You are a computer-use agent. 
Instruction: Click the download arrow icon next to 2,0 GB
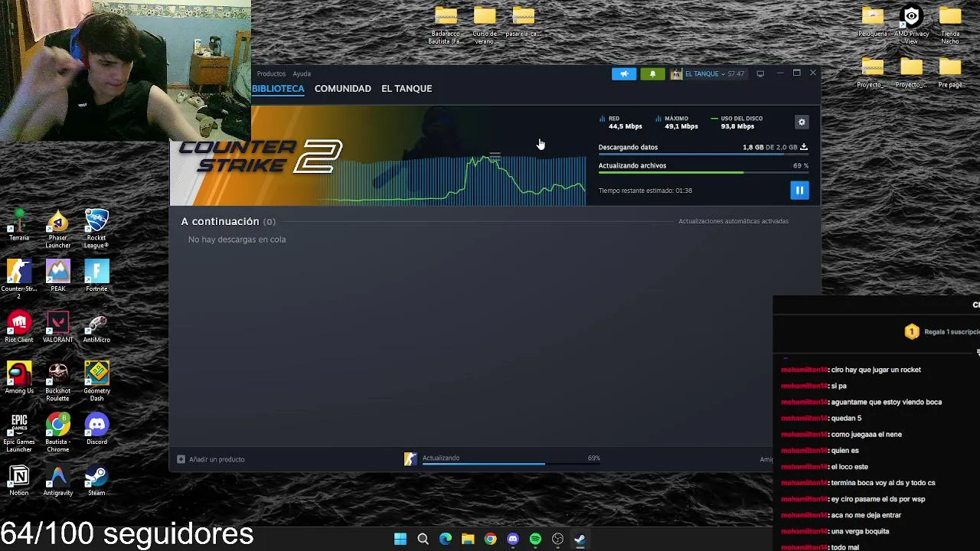point(803,147)
